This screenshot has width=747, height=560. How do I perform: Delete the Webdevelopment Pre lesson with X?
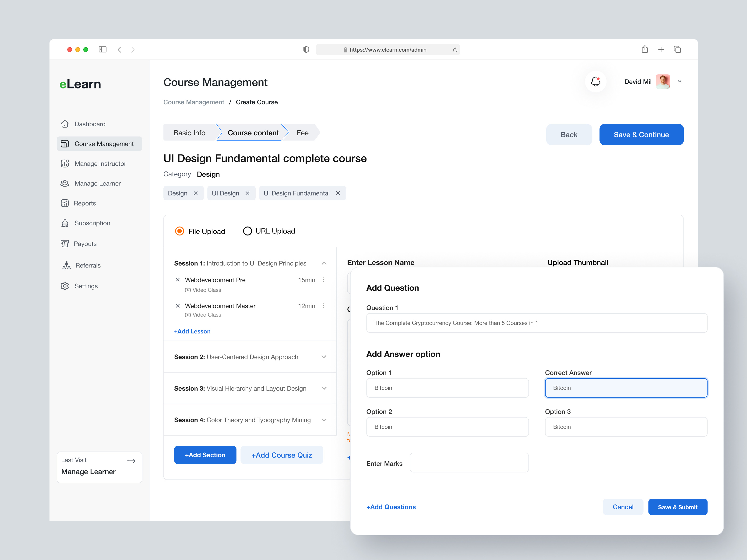pyautogui.click(x=178, y=280)
